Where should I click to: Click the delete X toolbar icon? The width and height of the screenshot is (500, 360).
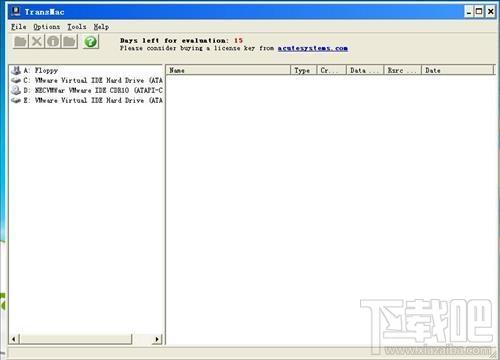coord(37,42)
